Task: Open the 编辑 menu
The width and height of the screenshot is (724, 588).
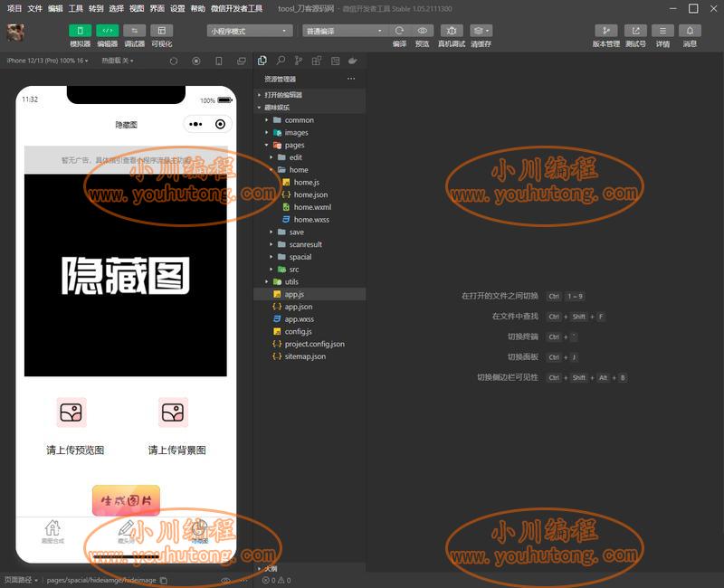Action: tap(55, 8)
